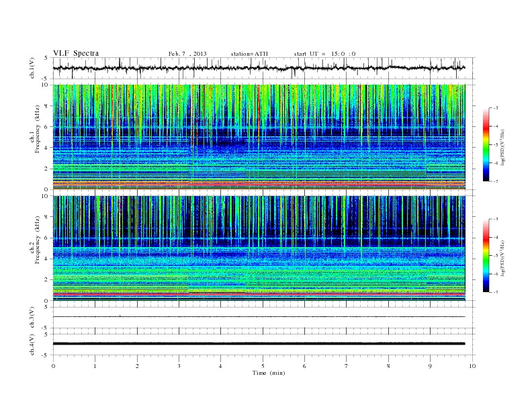Click the time axis tick labeled 3
532x411 pixels.
pos(179,366)
